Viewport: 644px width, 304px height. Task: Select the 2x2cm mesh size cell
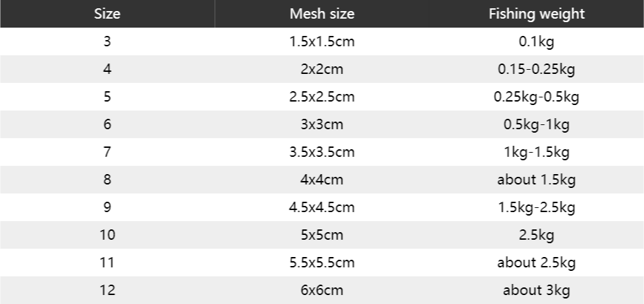point(321,69)
